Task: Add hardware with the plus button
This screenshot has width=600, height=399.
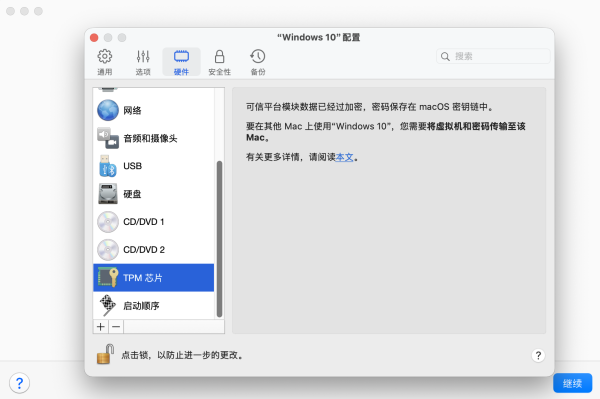Action: (101, 327)
